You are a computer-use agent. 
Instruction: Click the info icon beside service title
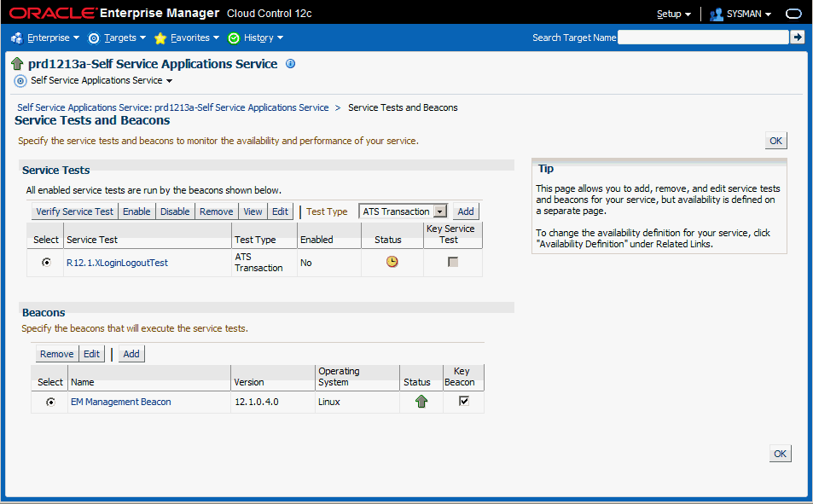[291, 64]
